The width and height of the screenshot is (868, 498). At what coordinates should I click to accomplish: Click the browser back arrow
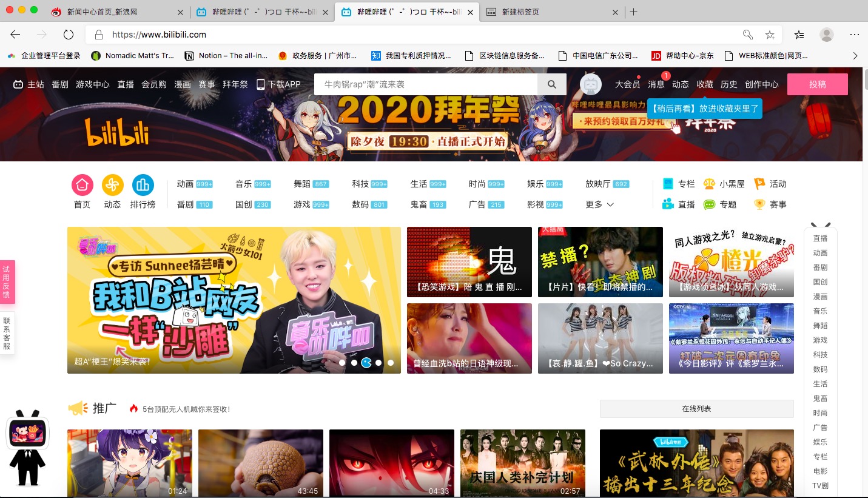pyautogui.click(x=15, y=35)
